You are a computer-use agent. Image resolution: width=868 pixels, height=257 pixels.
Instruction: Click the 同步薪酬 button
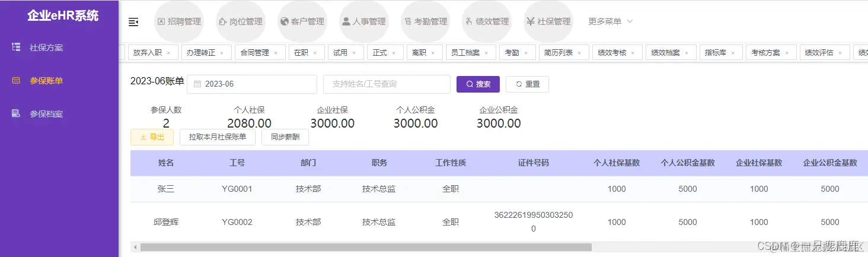point(285,137)
